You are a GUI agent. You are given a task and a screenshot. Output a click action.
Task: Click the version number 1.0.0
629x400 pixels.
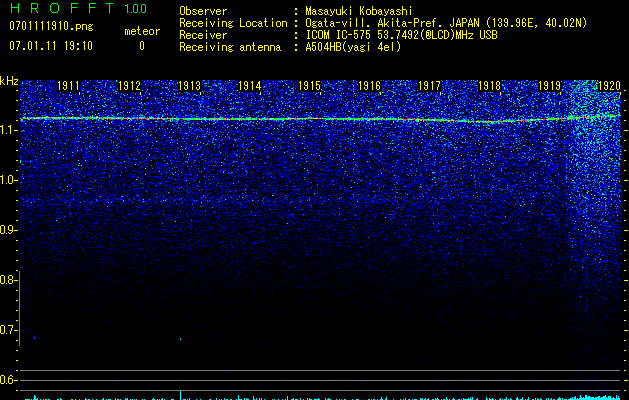click(x=136, y=9)
